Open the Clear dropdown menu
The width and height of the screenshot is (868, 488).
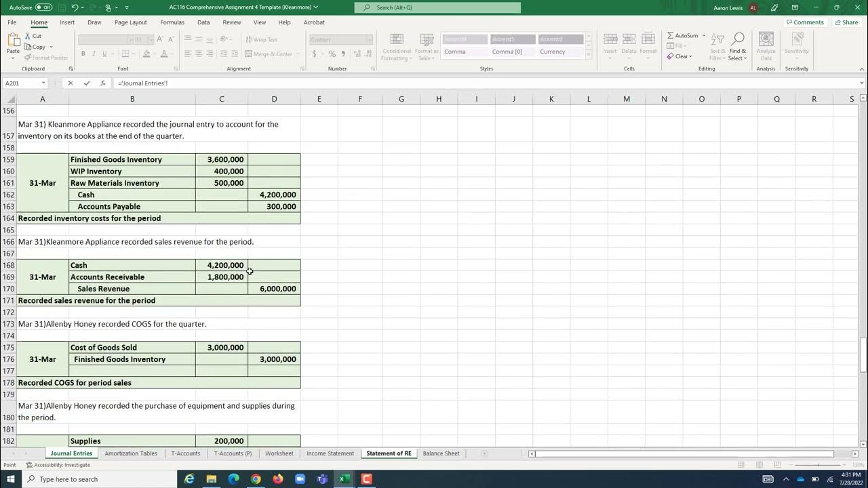pyautogui.click(x=679, y=56)
